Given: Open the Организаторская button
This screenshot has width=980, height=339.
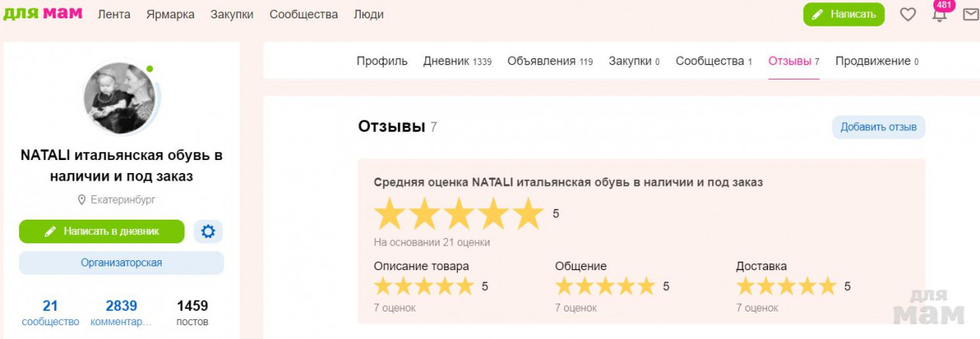Looking at the screenshot, I should [122, 262].
